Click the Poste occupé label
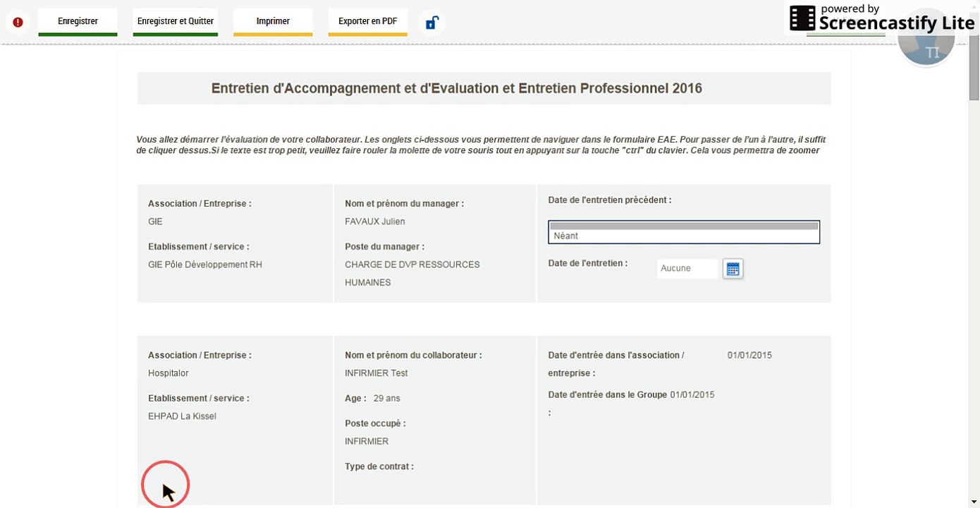Image resolution: width=980 pixels, height=508 pixels. click(375, 423)
